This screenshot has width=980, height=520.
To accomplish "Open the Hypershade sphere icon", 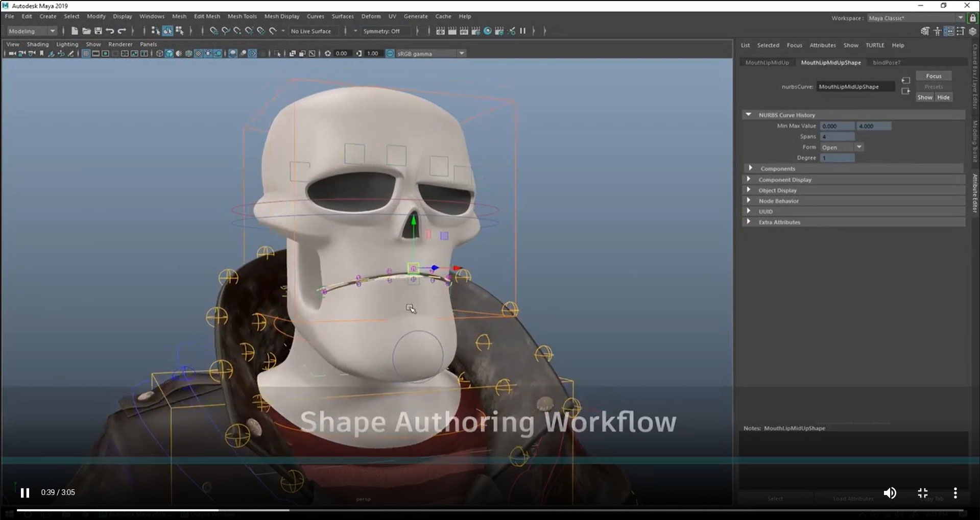I will point(487,31).
